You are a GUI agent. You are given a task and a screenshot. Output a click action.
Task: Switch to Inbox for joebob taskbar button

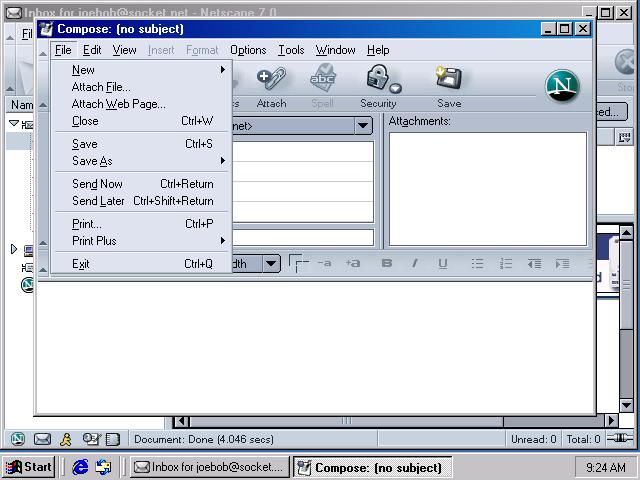[209, 467]
